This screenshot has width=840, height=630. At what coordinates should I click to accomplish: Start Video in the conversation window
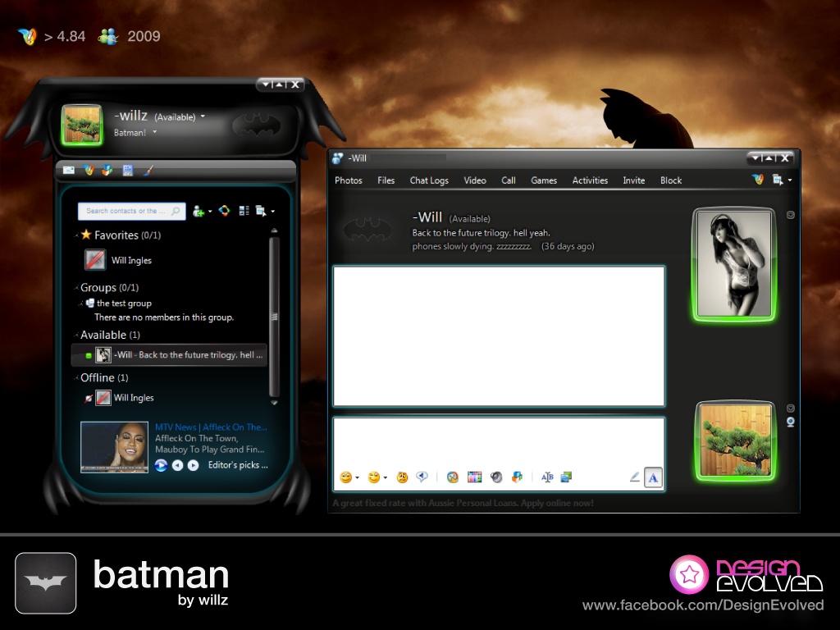click(475, 180)
